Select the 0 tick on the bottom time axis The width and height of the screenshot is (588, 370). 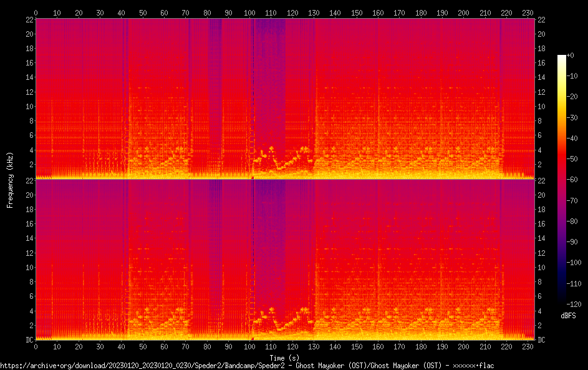coord(36,347)
